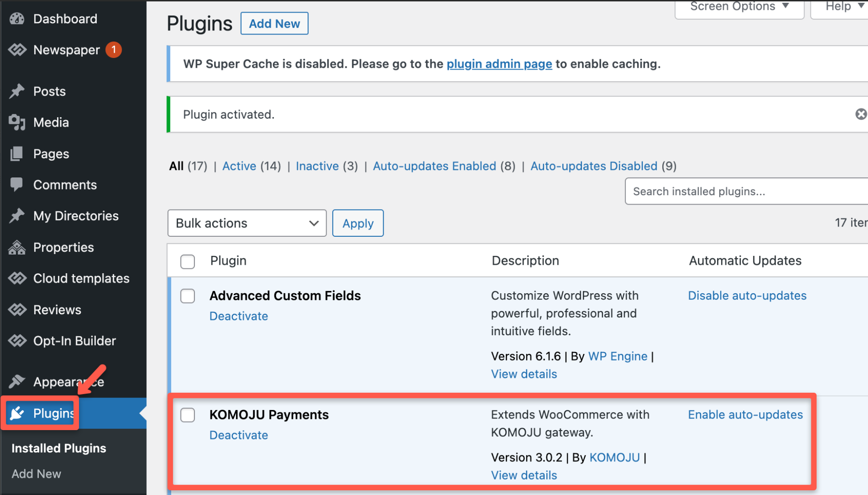Click the Comments speech bubble icon
The image size is (868, 495).
pyautogui.click(x=17, y=184)
